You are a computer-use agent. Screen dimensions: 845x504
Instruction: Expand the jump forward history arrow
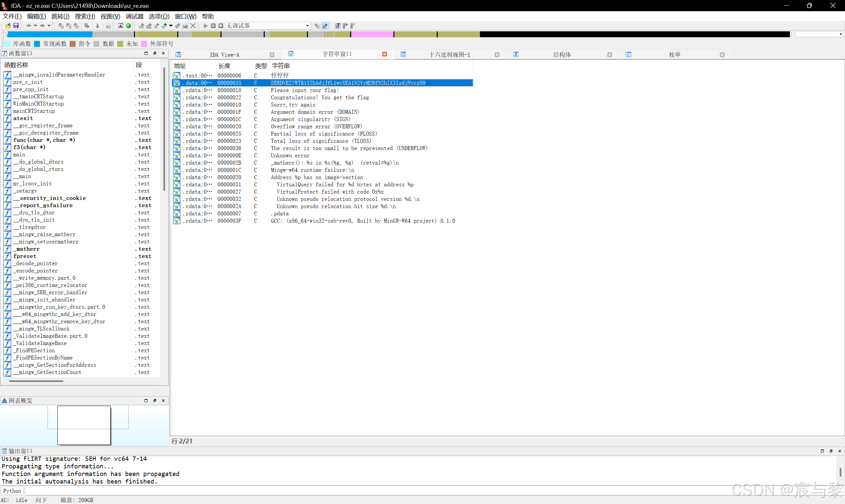(x=49, y=26)
